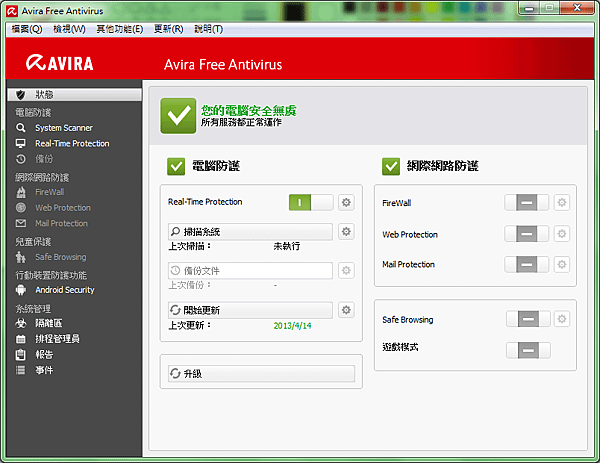Click the 升級 button
The image size is (600, 463).
[x=261, y=373]
